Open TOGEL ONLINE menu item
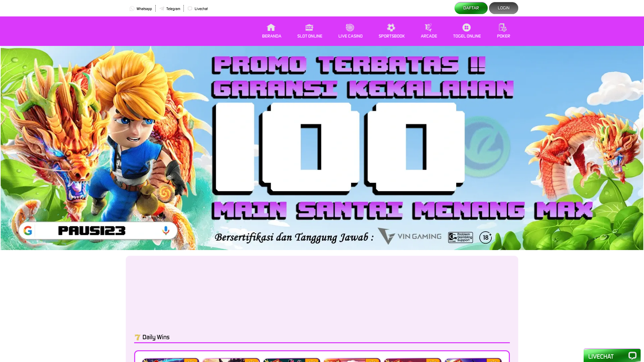 [467, 31]
